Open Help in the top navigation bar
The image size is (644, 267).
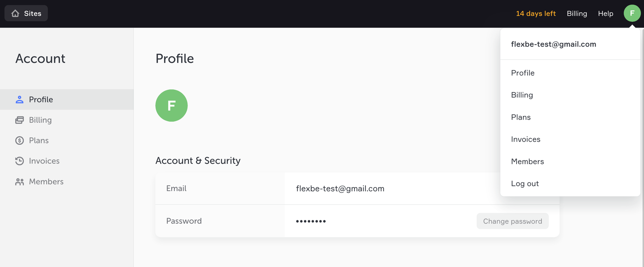(x=605, y=13)
